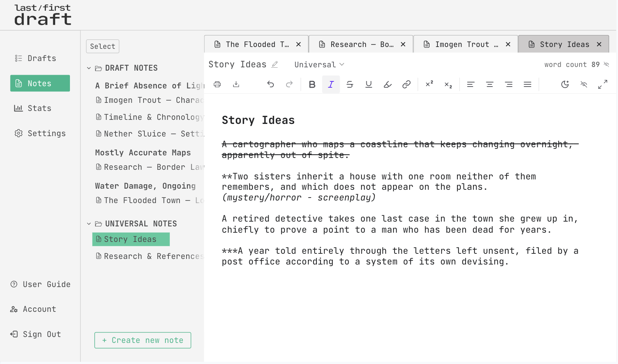This screenshot has height=364, width=618.
Task: Open The Flooded Town note
Action: click(150, 200)
